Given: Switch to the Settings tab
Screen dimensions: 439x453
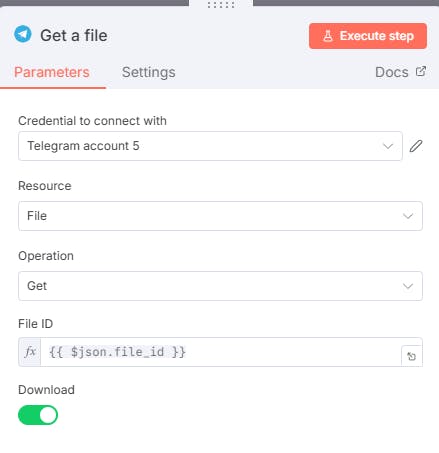Looking at the screenshot, I should 149,72.
